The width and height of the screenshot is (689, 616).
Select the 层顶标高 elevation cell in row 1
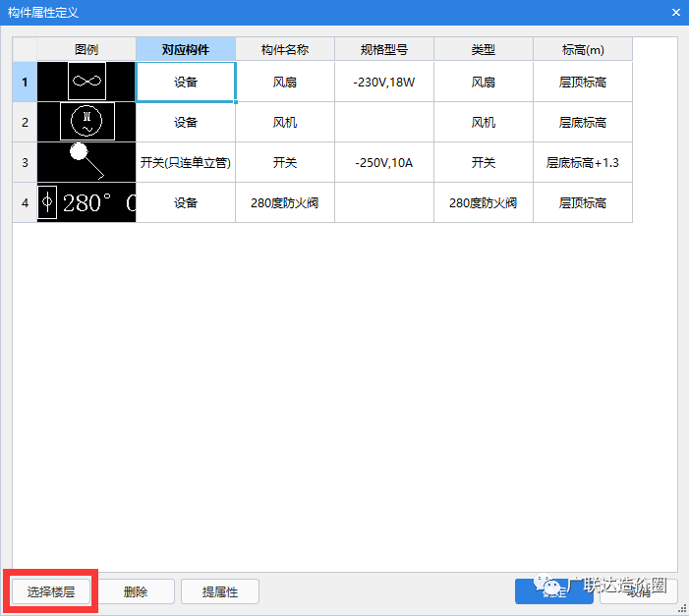583,82
